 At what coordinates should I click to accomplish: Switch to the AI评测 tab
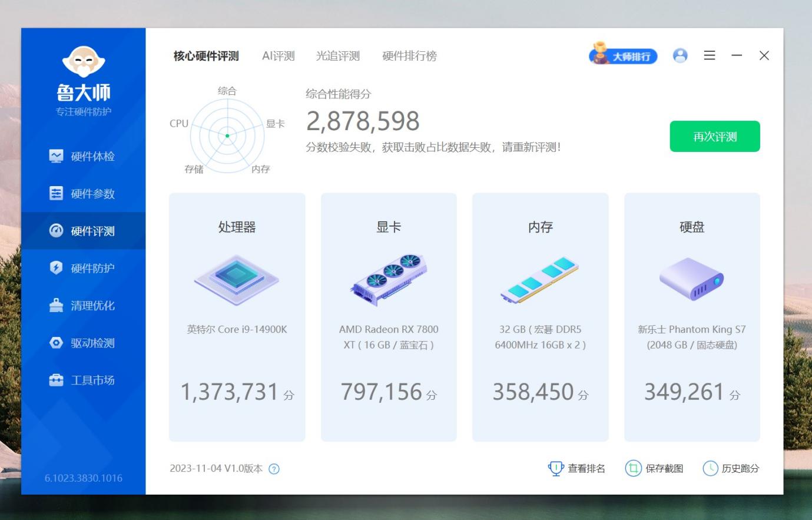click(278, 56)
